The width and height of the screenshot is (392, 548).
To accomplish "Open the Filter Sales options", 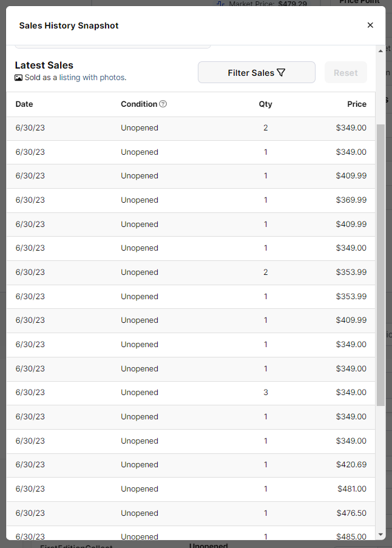I will click(257, 72).
